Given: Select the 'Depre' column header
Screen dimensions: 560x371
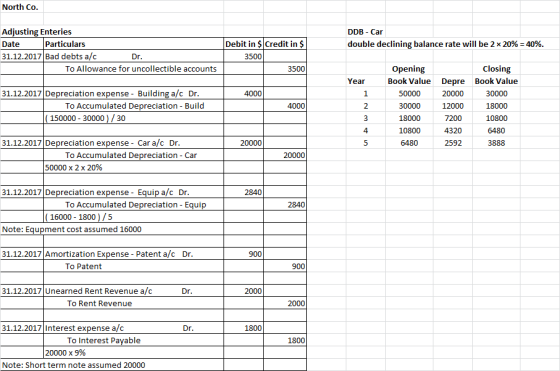Looking at the screenshot, I should tap(453, 81).
